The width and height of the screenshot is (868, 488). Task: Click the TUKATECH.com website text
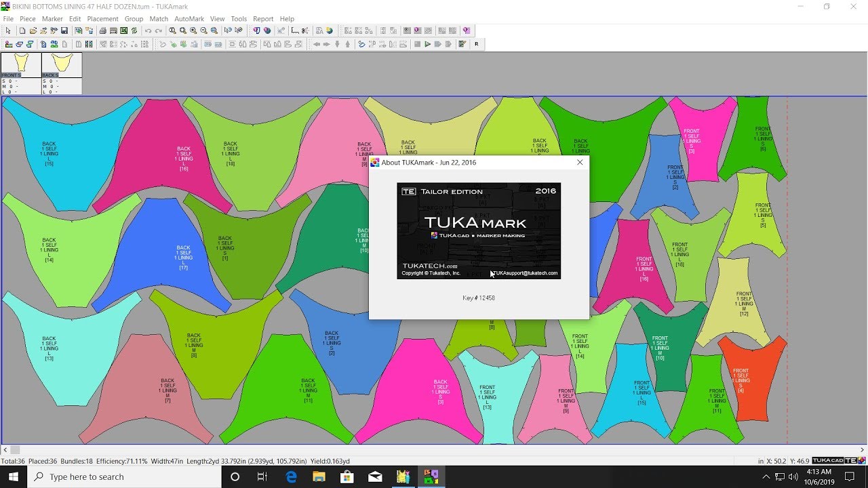point(430,266)
